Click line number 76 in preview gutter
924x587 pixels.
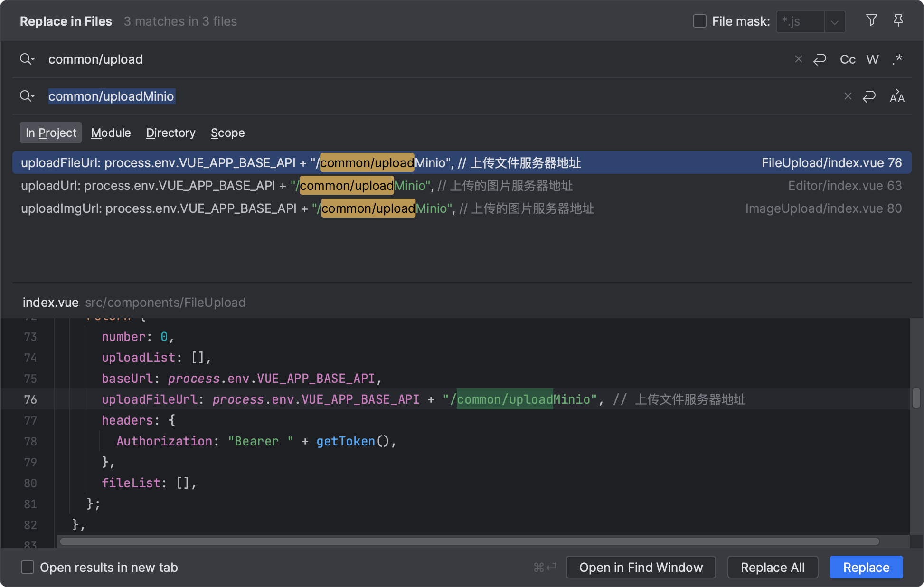coord(30,399)
